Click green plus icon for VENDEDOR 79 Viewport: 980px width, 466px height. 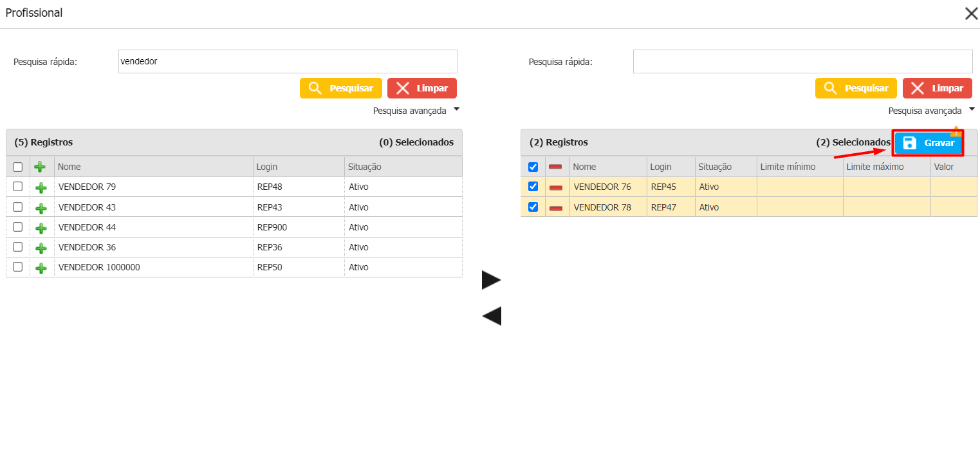coord(41,188)
